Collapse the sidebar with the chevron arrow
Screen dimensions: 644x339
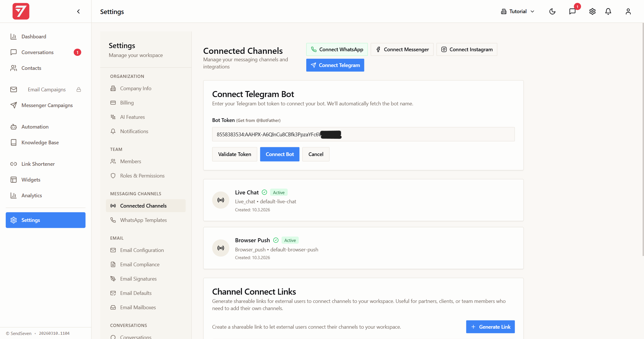78,11
